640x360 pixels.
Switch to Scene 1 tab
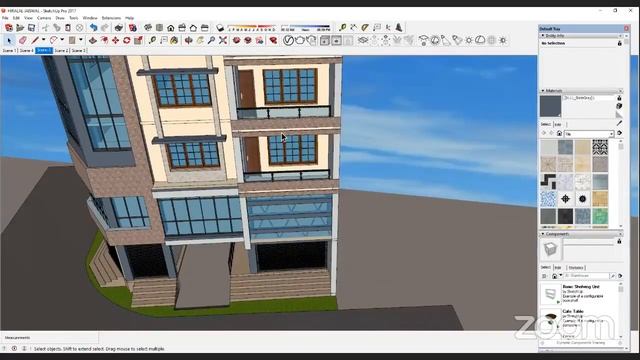pyautogui.click(x=9, y=51)
